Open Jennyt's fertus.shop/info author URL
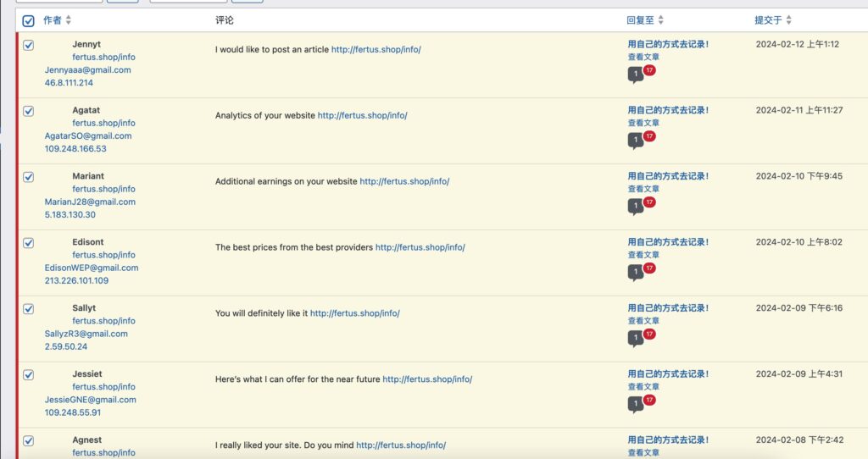868x459 pixels. point(103,57)
